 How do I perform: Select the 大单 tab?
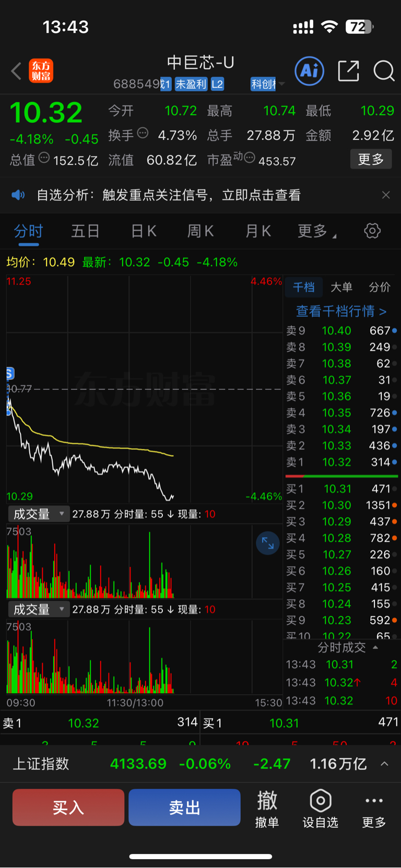point(341,287)
